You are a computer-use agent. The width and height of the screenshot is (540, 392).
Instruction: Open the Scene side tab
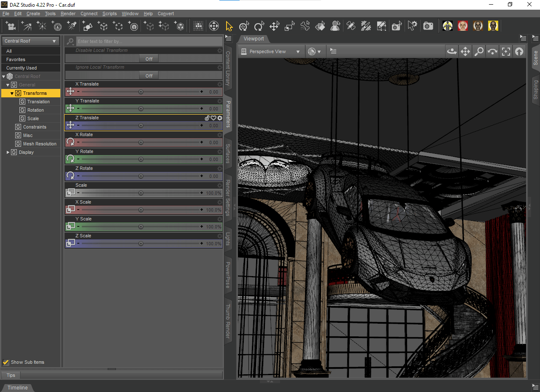[536, 58]
